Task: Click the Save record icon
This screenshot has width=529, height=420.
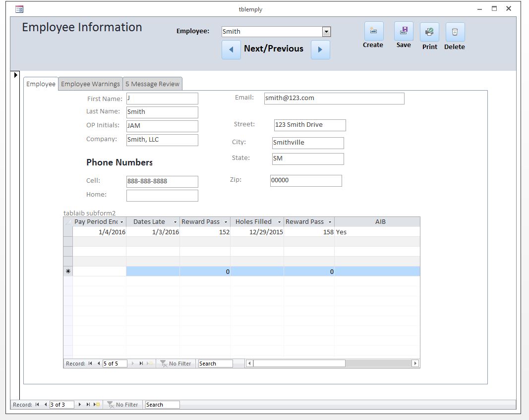Action: (x=404, y=31)
